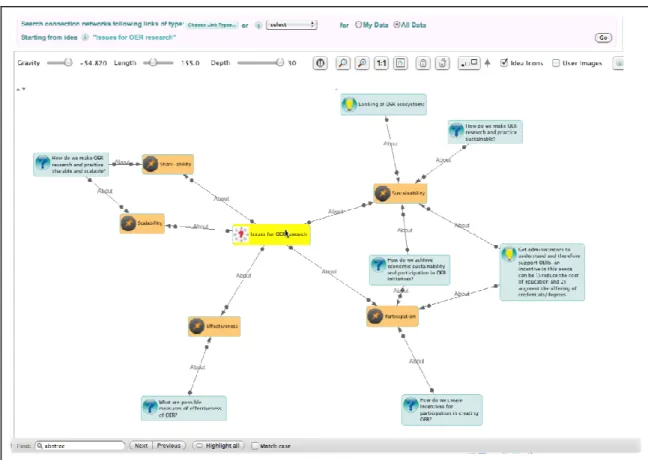
Task: Click the pause animation toolbar button
Action: click(320, 63)
